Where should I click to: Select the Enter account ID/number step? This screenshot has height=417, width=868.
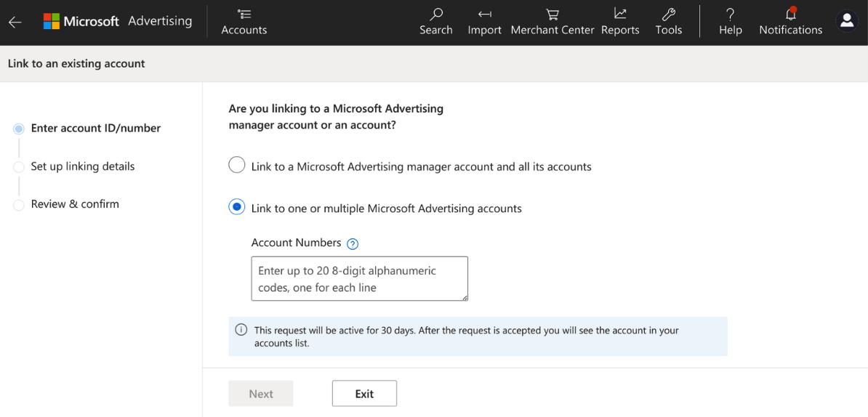tap(95, 129)
